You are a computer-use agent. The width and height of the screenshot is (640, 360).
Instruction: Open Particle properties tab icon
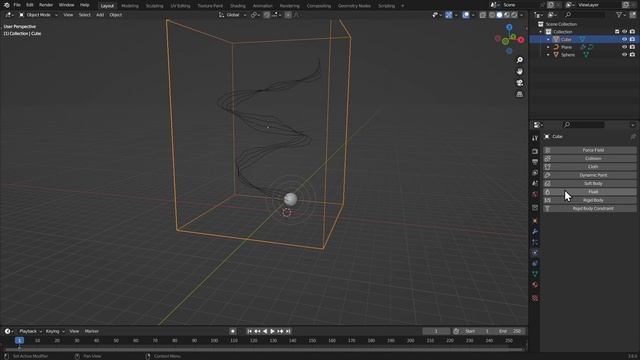tap(535, 242)
